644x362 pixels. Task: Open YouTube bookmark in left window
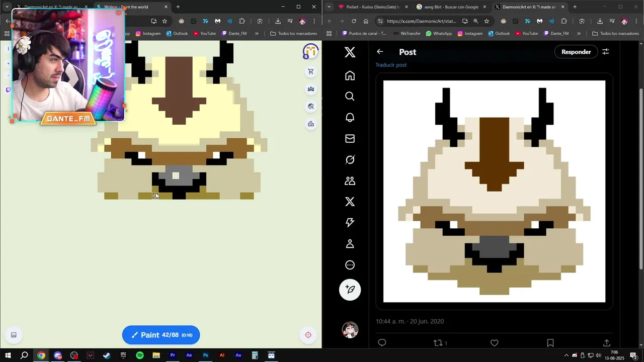click(204, 34)
